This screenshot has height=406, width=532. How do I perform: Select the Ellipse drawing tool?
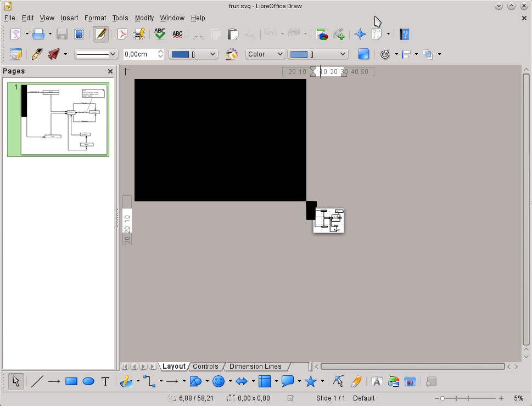point(88,382)
